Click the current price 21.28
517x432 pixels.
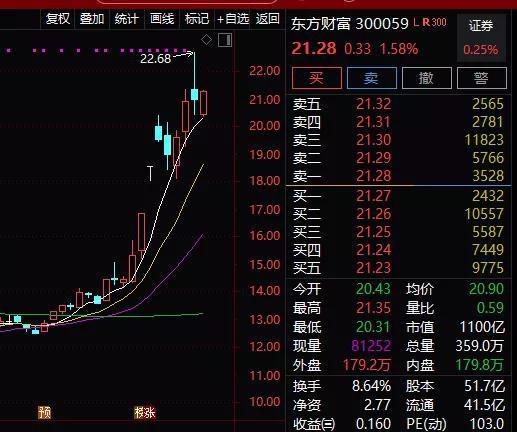314,49
